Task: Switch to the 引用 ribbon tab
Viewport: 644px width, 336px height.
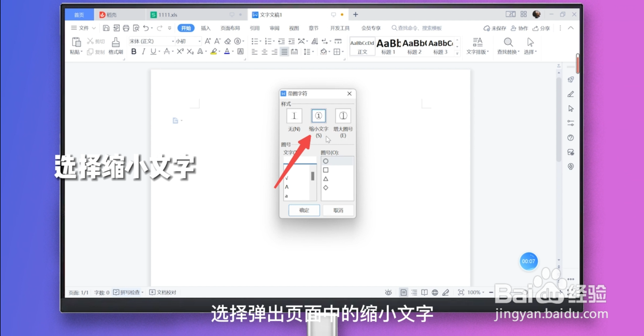Action: tap(255, 28)
